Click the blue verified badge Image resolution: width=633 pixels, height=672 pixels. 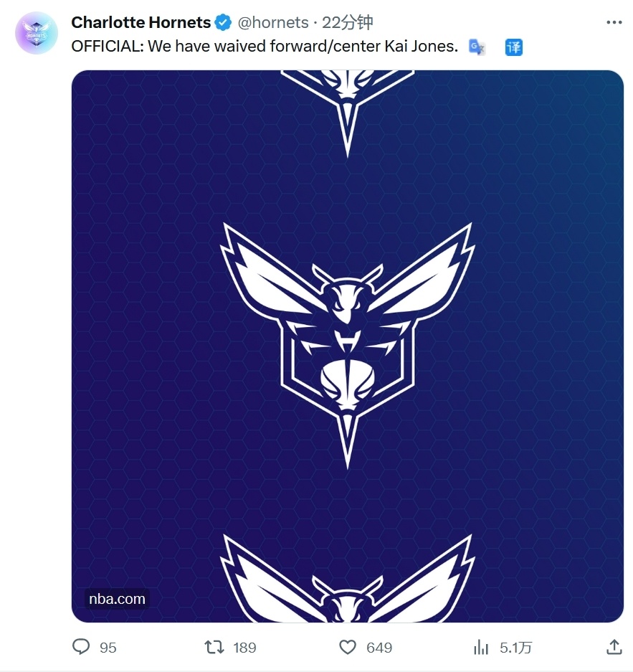(x=224, y=23)
